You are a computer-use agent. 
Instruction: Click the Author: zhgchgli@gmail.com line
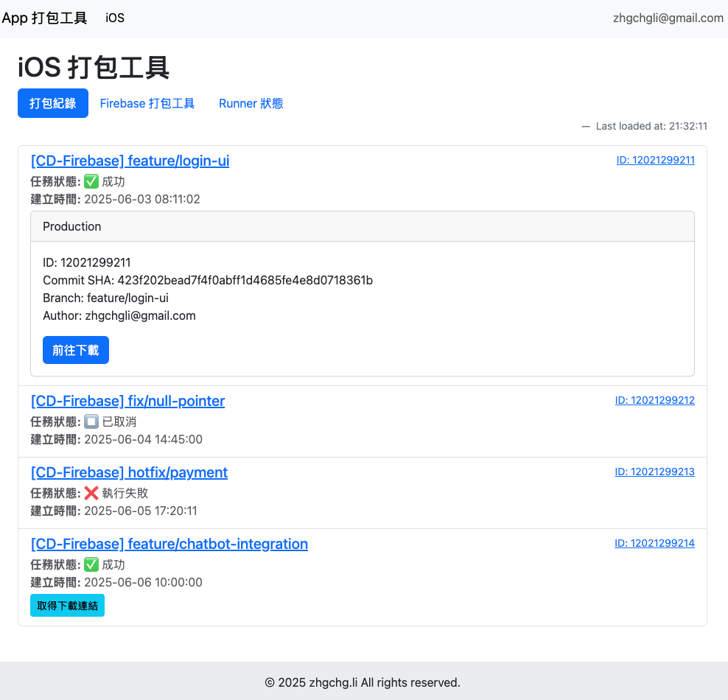click(119, 315)
